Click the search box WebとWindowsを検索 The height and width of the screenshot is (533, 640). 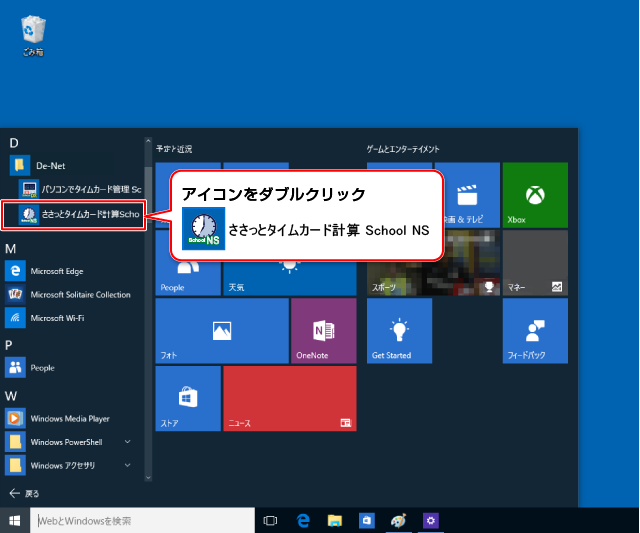point(142,520)
